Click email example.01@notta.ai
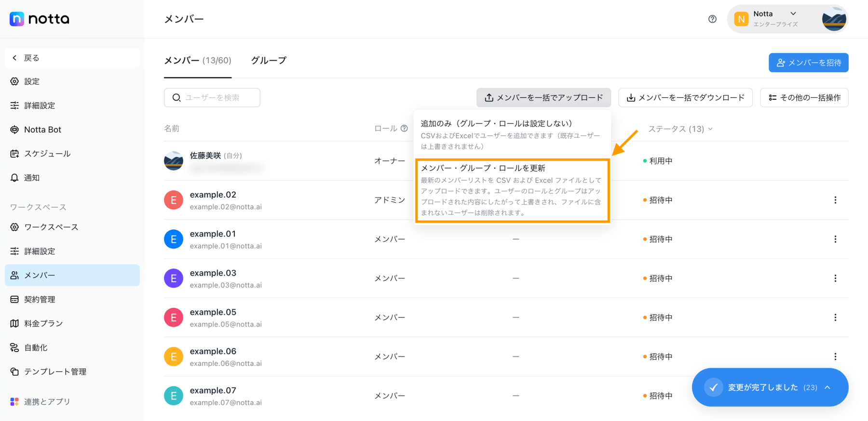Screen dimensions: 868x421 226,246
